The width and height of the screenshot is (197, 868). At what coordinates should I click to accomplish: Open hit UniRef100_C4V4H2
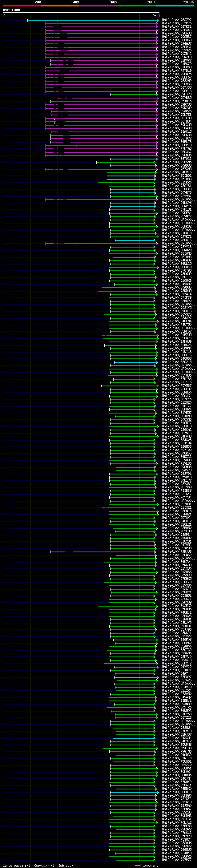(177, 284)
